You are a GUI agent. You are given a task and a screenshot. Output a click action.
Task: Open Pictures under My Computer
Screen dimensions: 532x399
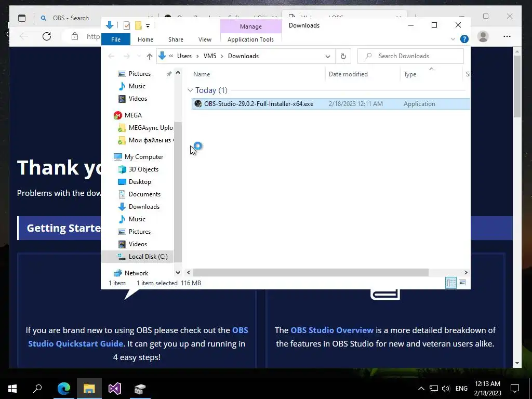point(139,232)
